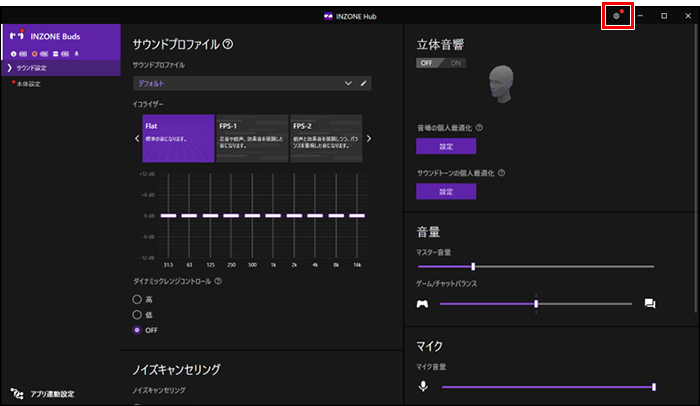Choose the Flat equalizer preset

(x=178, y=138)
